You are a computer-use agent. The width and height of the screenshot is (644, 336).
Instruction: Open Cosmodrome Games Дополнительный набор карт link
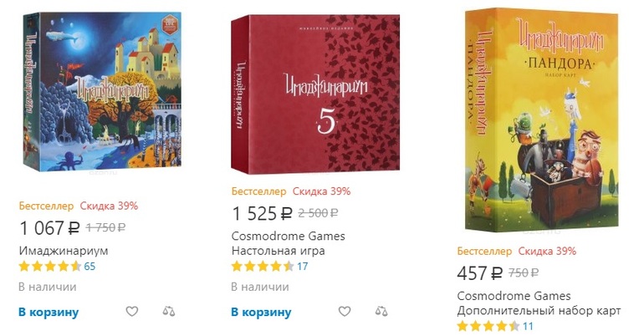(539, 303)
